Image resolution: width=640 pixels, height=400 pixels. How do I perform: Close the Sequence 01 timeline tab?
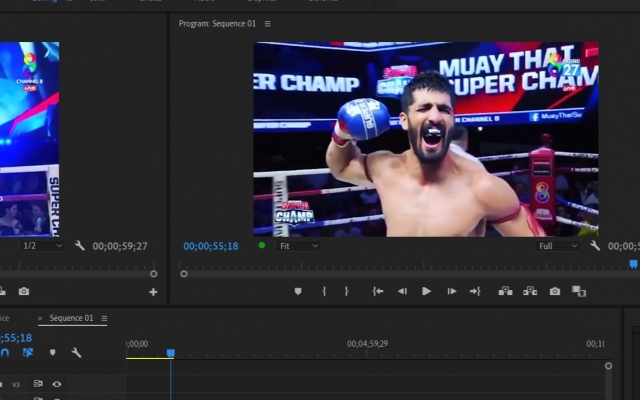click(40, 318)
